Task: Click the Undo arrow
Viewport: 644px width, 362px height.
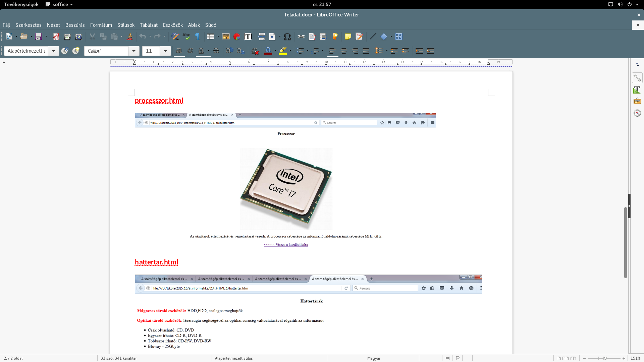Action: click(143, 37)
